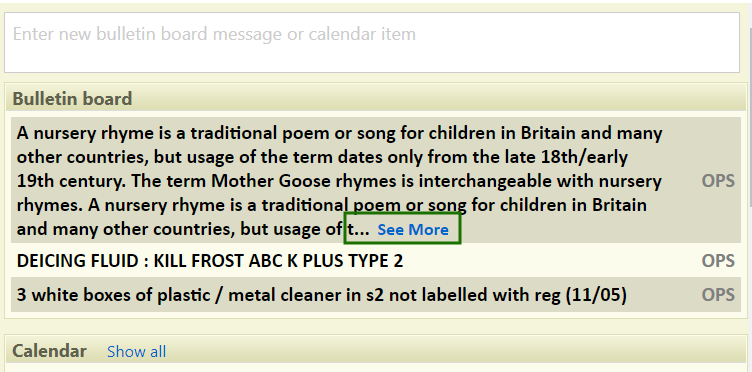Expand the nursery rhyme message via See More
Screen dimensions: 752x372
[413, 230]
